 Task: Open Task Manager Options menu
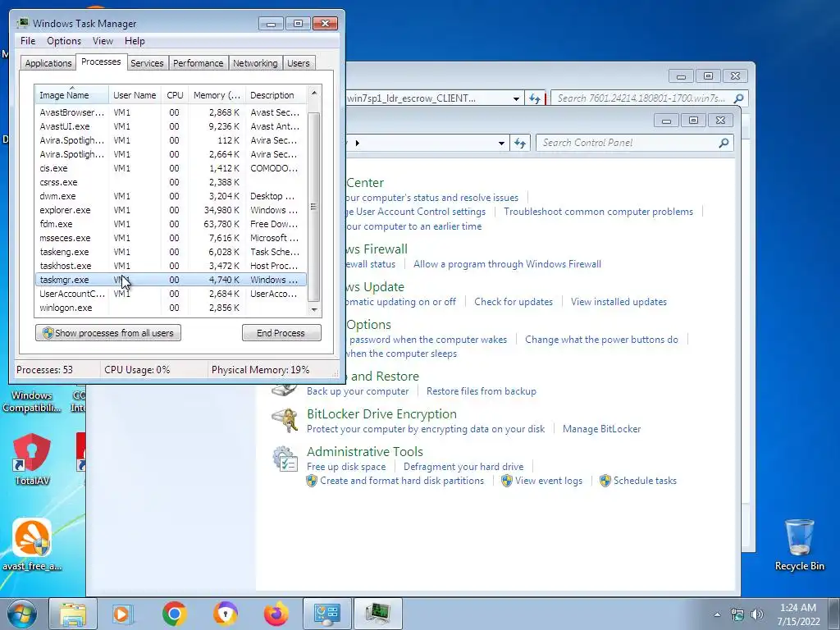click(x=64, y=41)
